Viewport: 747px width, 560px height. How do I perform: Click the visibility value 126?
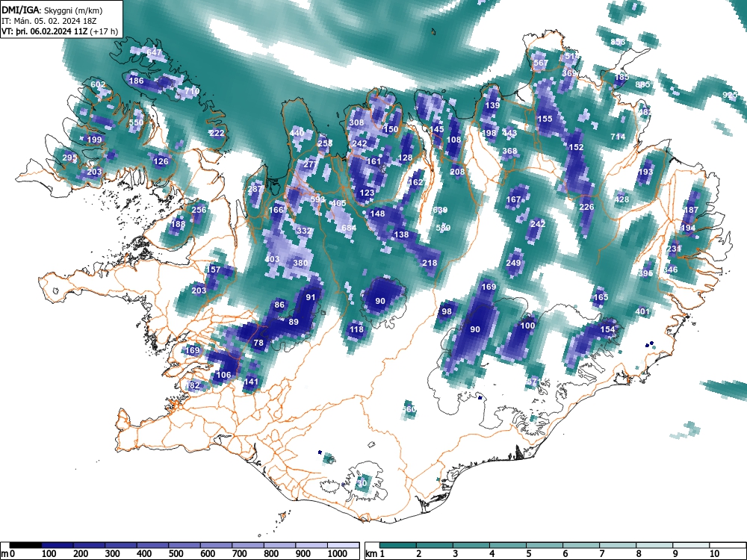click(161, 161)
